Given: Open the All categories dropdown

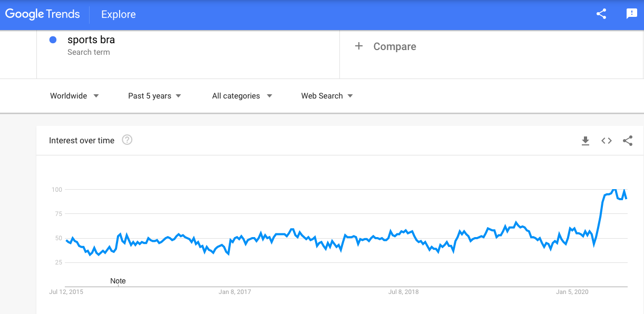Looking at the screenshot, I should point(242,96).
